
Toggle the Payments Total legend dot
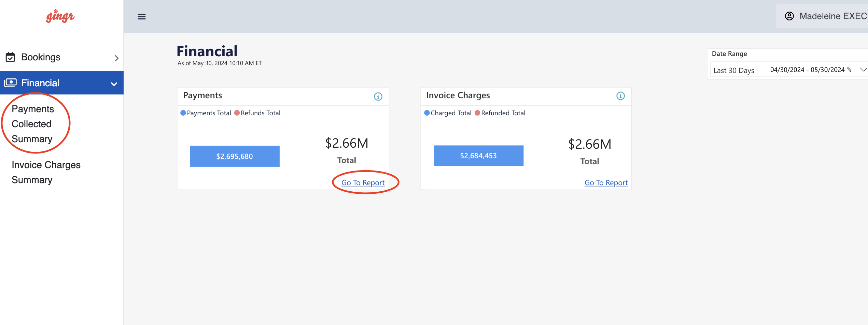183,113
